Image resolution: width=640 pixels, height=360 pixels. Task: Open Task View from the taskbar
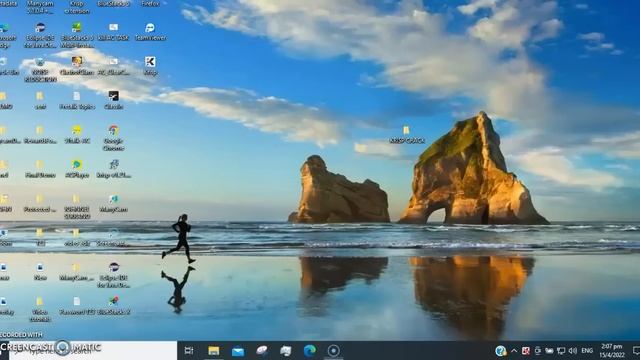pos(189,350)
